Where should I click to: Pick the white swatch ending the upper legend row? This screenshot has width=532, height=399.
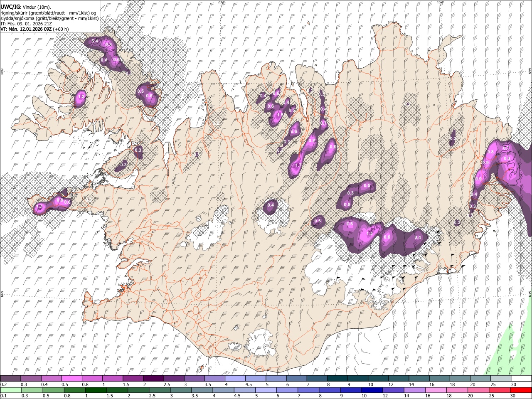pyautogui.click(x=521, y=378)
